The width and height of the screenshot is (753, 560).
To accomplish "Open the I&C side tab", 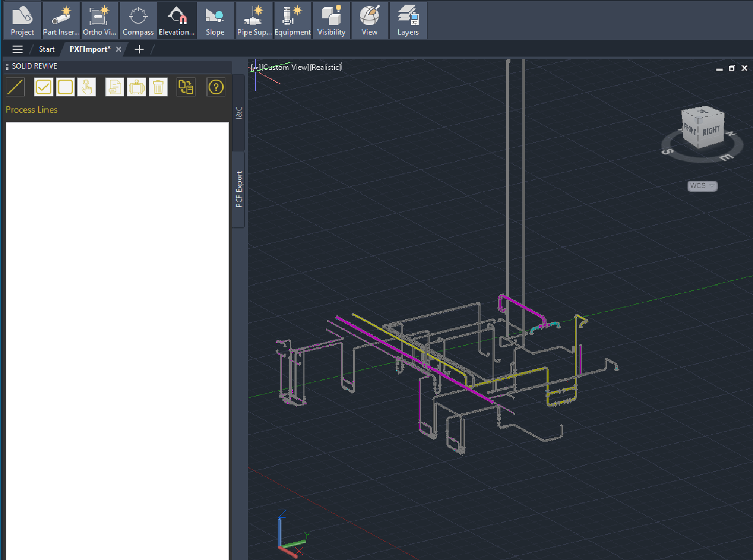I will point(238,113).
